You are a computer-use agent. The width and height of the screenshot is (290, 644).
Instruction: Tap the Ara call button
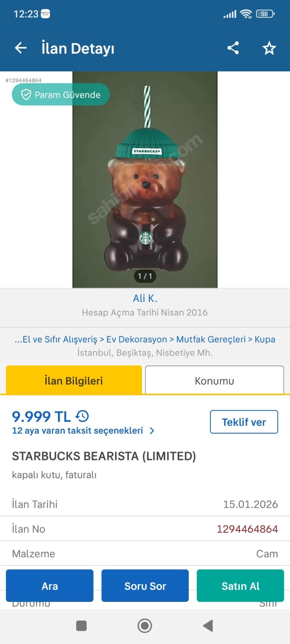[x=50, y=586]
